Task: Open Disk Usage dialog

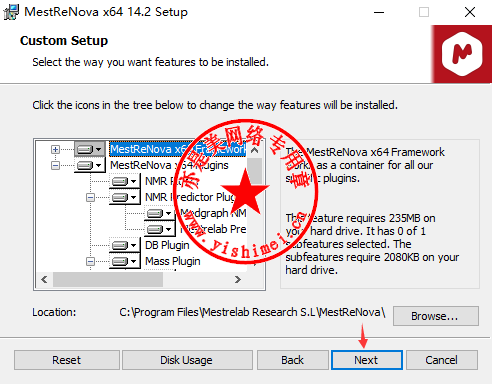Action: (187, 360)
